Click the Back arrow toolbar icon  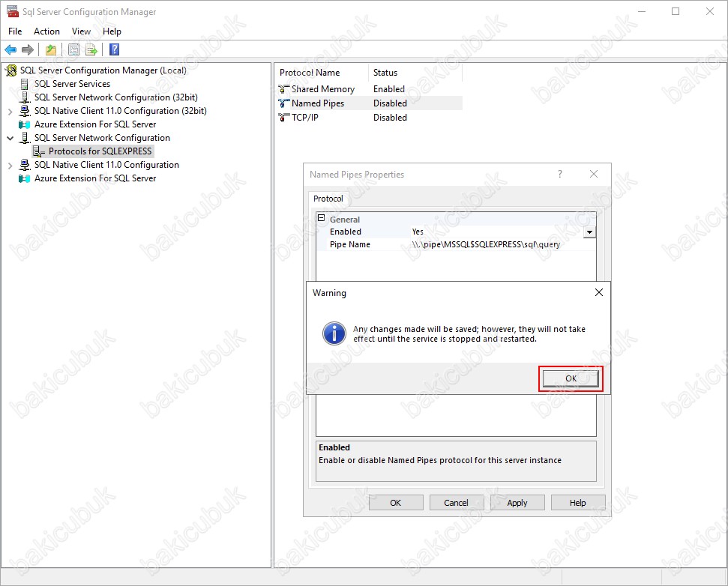click(x=10, y=49)
